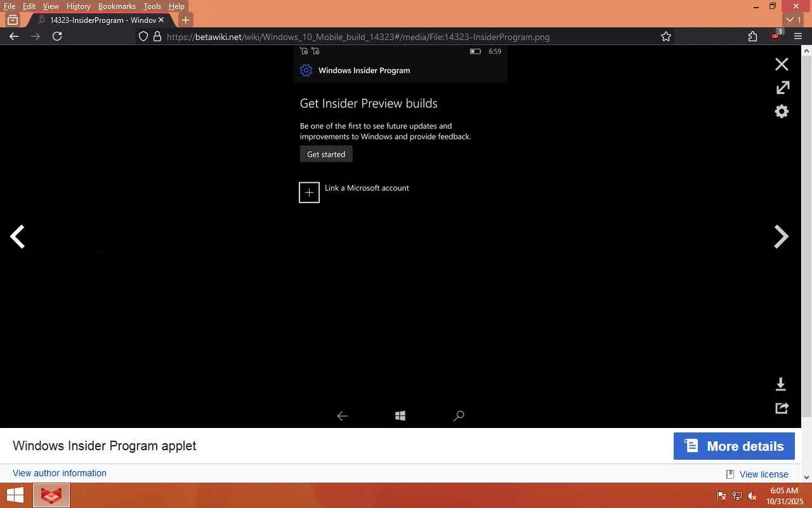Screen dimensions: 812x508
Task: Click the browser Forward arrow
Action: [36, 36]
